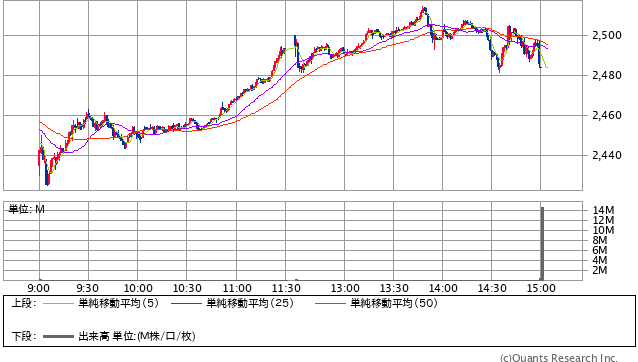Click the 2,440 price axis label
638x362 pixels.
click(x=607, y=155)
